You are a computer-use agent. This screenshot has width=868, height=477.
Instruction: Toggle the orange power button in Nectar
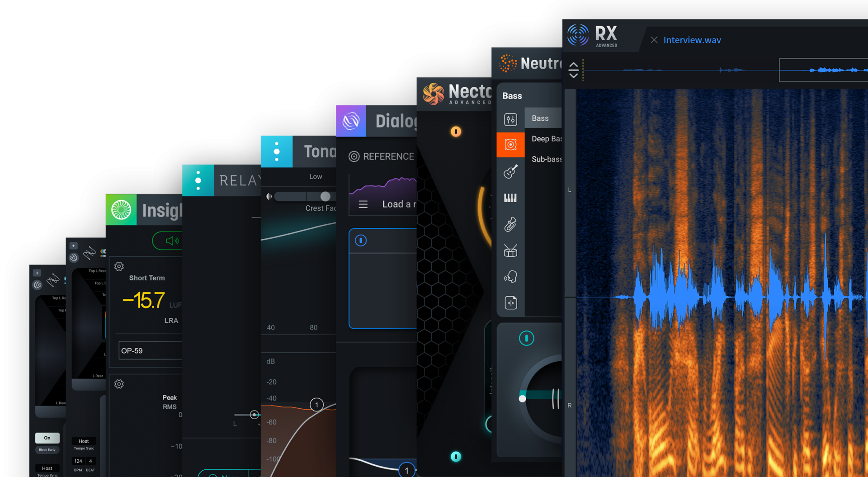coord(456,132)
